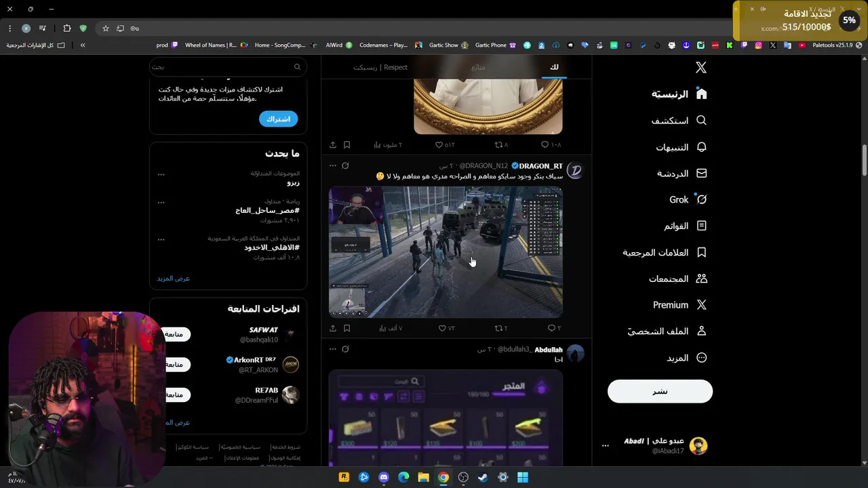Viewport: 868px width, 488px height.
Task: Click the search field بحث
Action: pyautogui.click(x=228, y=66)
